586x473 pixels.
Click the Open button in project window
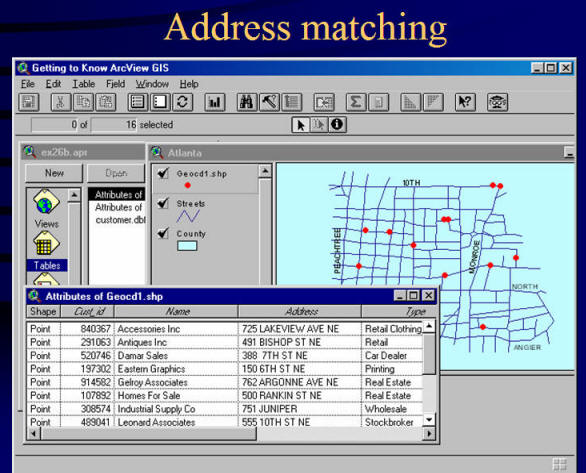pyautogui.click(x=116, y=173)
